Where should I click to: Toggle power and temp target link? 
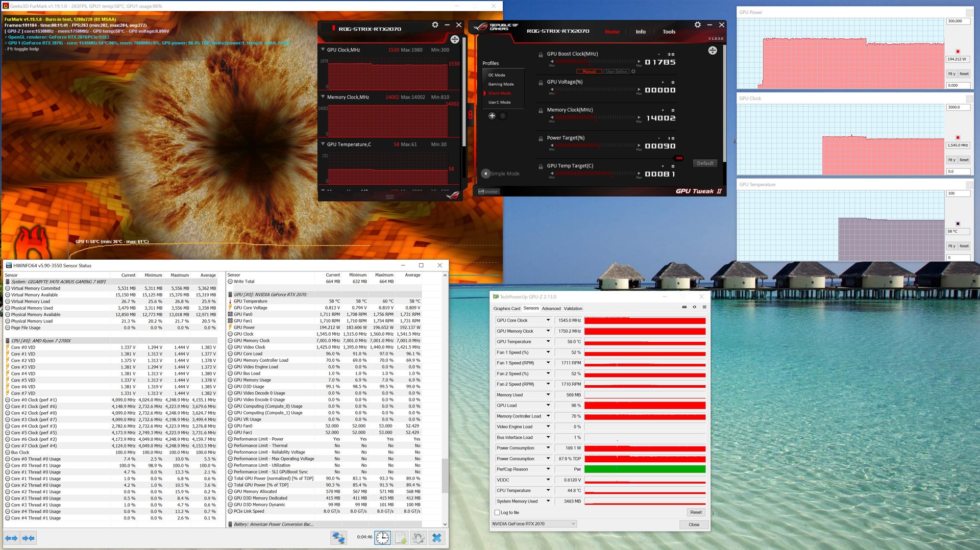(x=679, y=158)
